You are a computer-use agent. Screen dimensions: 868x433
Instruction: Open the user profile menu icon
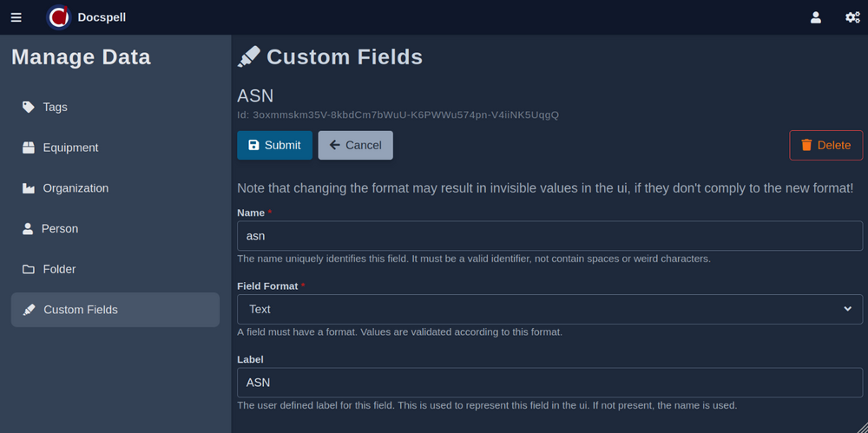click(815, 17)
